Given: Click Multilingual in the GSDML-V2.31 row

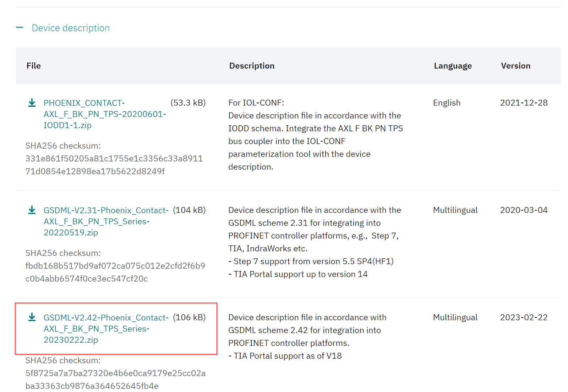Looking at the screenshot, I should click(455, 210).
